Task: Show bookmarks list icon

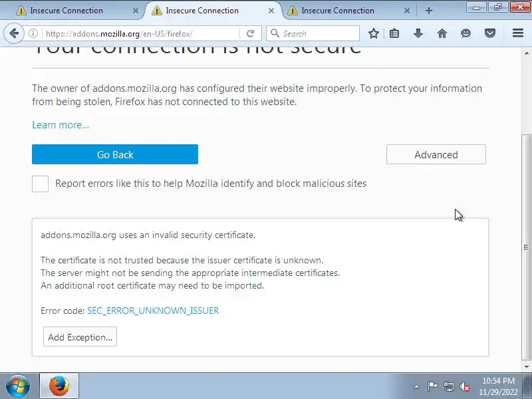Action: click(x=394, y=33)
